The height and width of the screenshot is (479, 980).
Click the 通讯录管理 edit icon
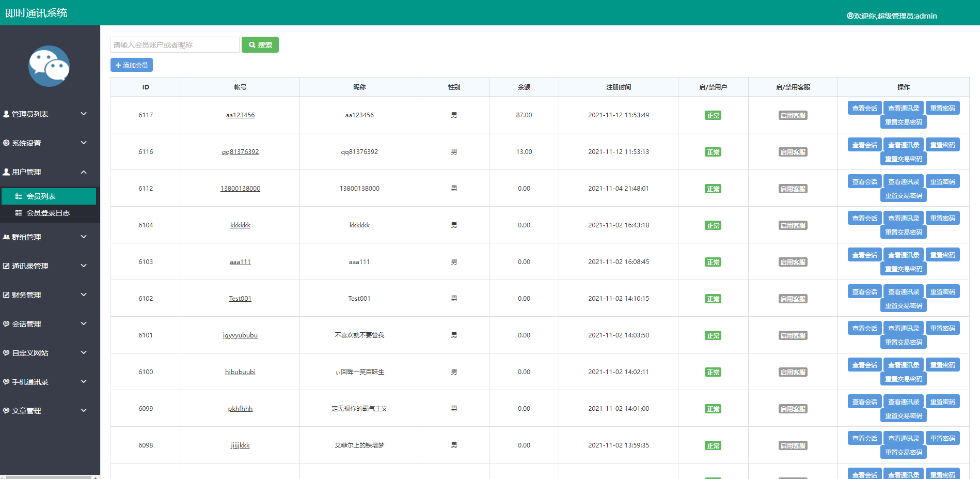pos(6,266)
